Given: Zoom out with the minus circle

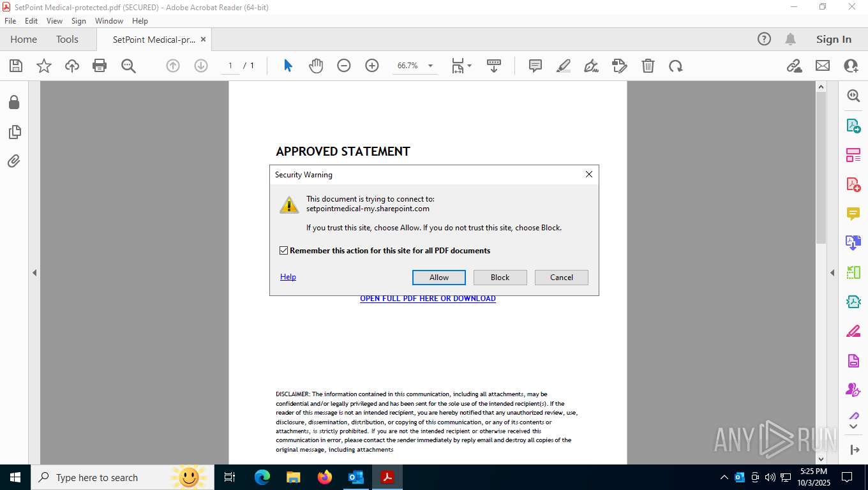Looking at the screenshot, I should (x=344, y=66).
